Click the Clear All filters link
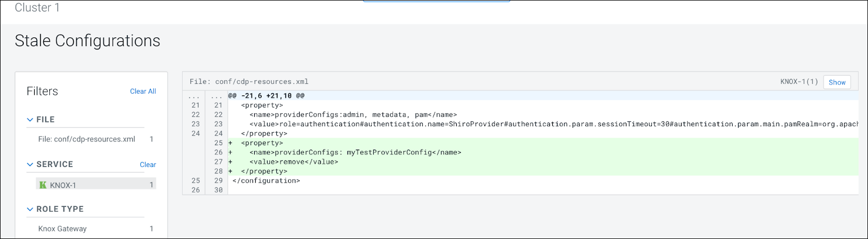This screenshot has width=868, height=239. pos(142,92)
